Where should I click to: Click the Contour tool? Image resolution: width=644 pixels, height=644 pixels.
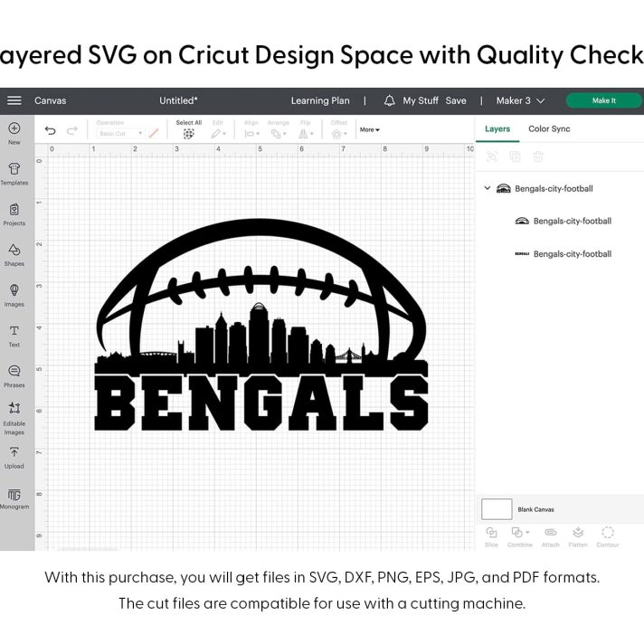click(608, 537)
